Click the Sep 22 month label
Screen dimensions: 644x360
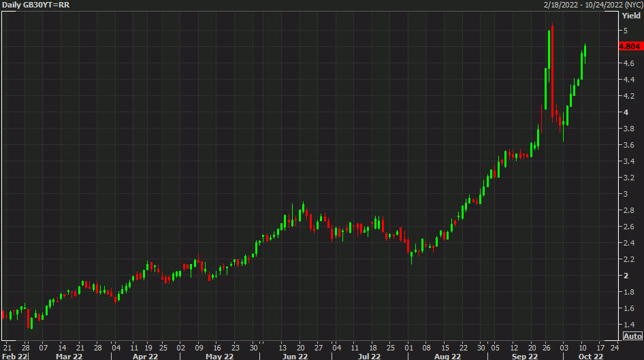(x=524, y=356)
